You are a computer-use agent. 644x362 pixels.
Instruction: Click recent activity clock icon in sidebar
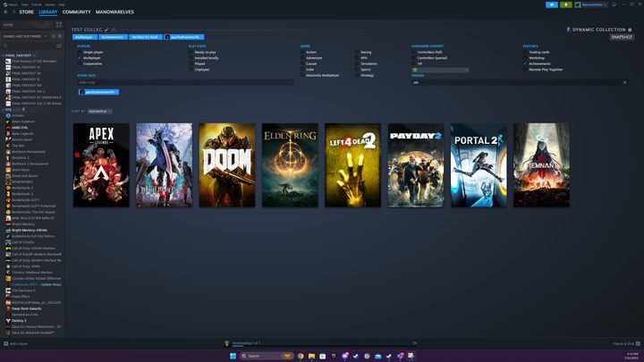[54, 36]
